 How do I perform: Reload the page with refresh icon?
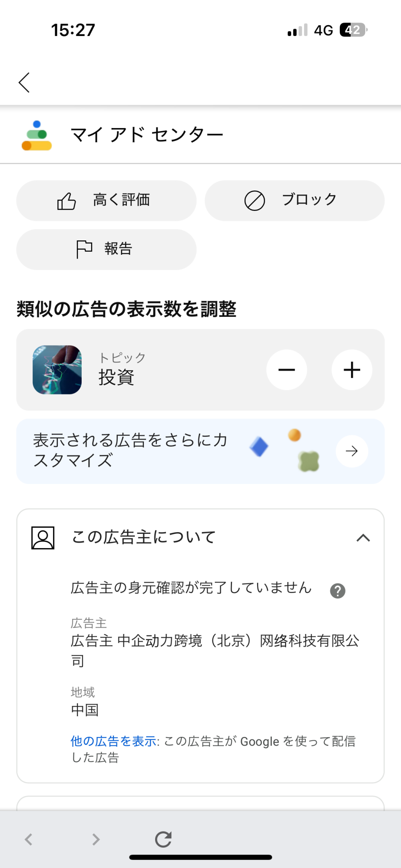coord(163,839)
